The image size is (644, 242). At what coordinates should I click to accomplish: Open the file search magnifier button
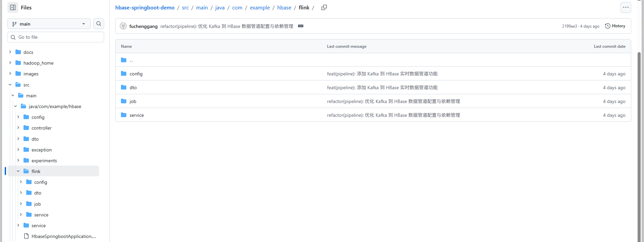[99, 24]
